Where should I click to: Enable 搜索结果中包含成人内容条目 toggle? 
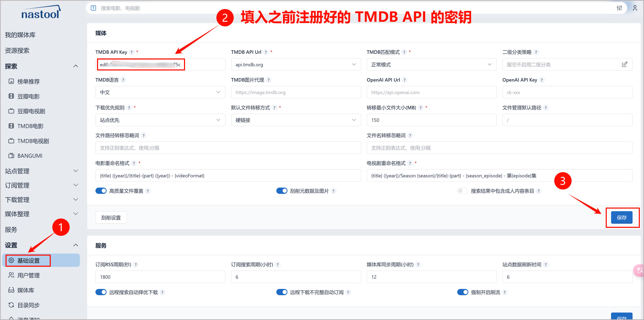click(462, 191)
